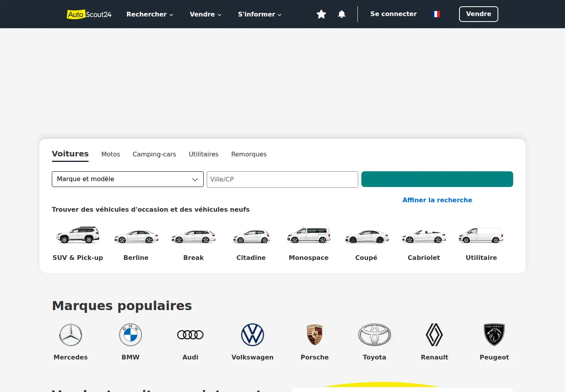Click the Porsche text label
This screenshot has width=565, height=392.
point(315,357)
